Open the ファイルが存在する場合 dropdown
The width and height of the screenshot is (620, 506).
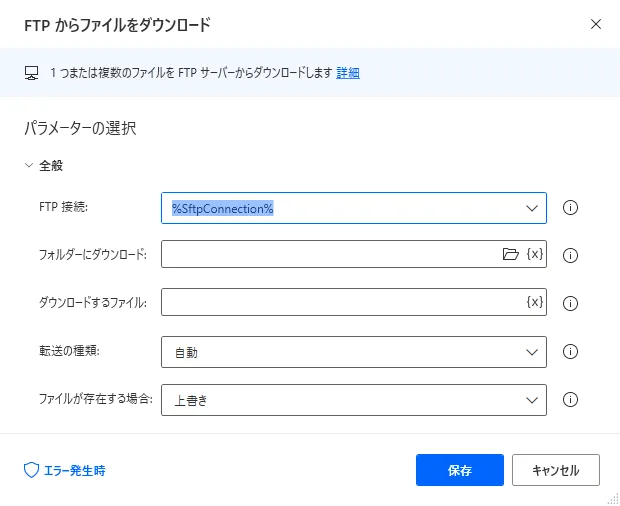pos(530,400)
